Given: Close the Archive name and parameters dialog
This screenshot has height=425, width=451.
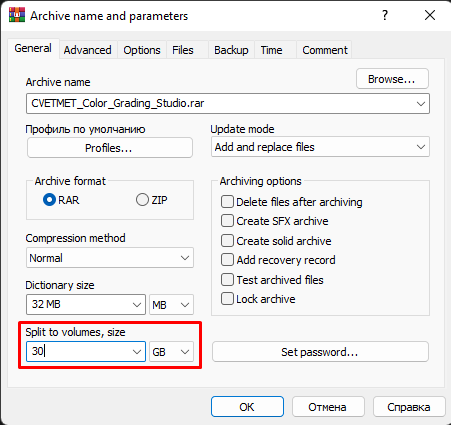Looking at the screenshot, I should tap(430, 15).
